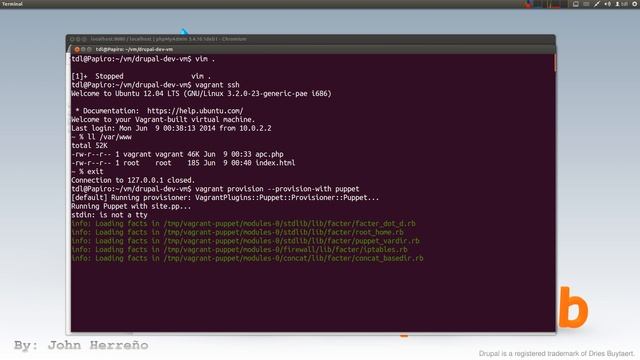The width and height of the screenshot is (640, 360).
Task: Click the 'iptables.rb' info line
Action: point(239,249)
